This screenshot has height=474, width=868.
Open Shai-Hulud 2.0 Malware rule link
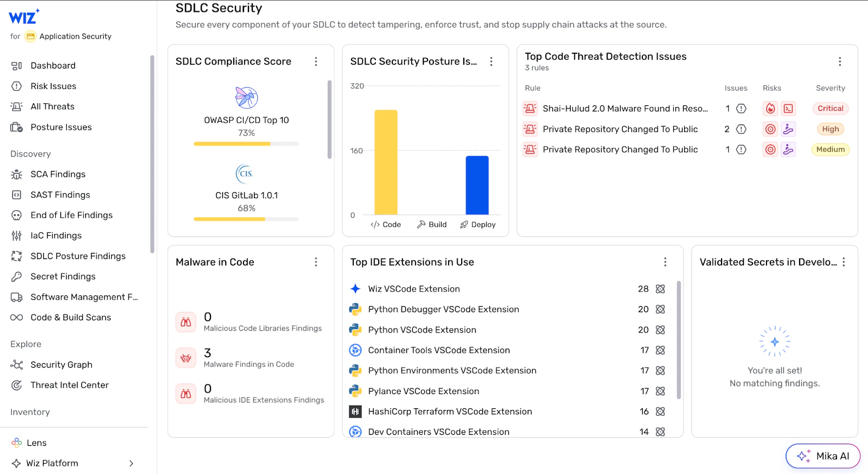(625, 109)
